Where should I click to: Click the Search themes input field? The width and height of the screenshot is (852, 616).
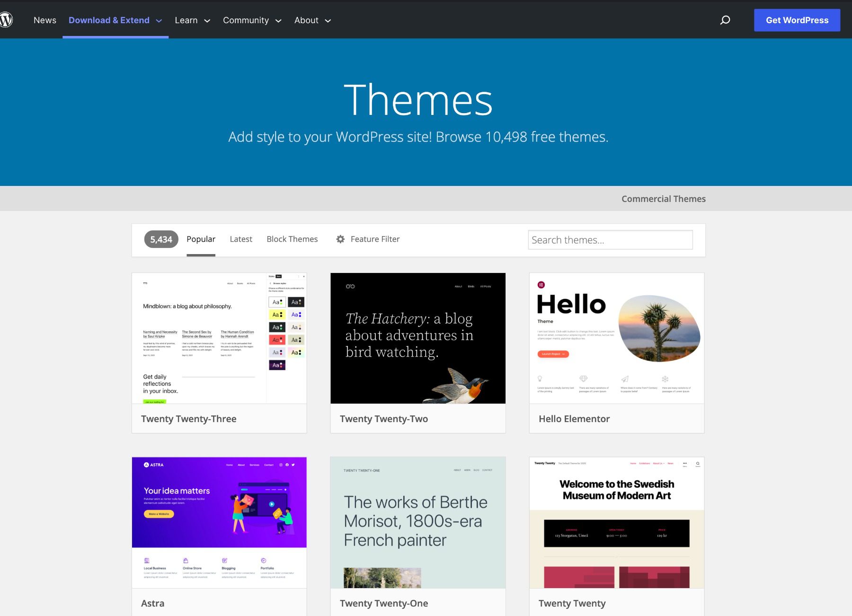(610, 239)
